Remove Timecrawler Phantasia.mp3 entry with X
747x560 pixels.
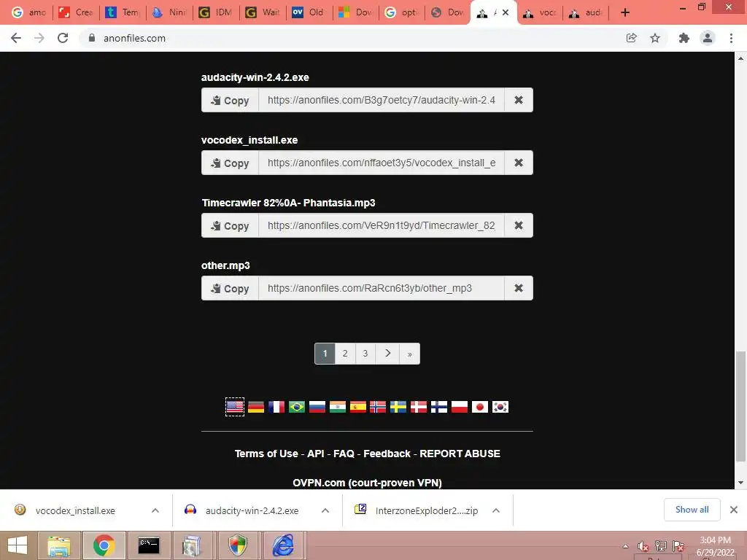click(x=519, y=226)
